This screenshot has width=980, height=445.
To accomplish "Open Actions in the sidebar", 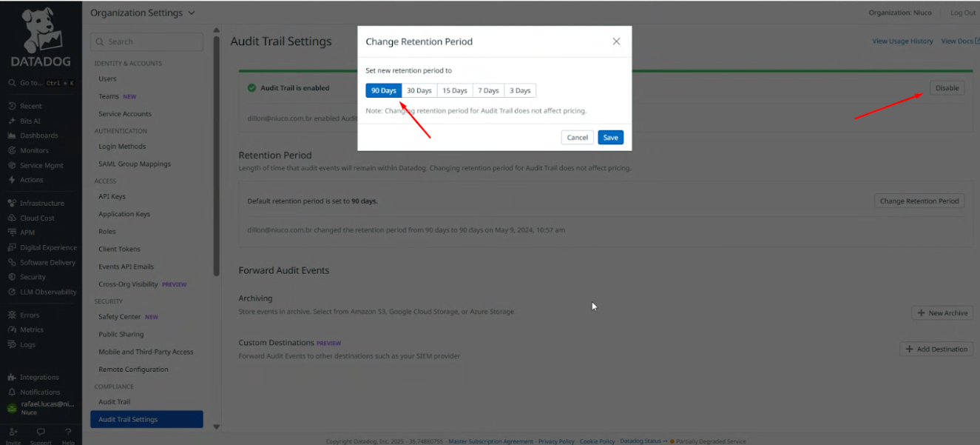I will 26,180.
